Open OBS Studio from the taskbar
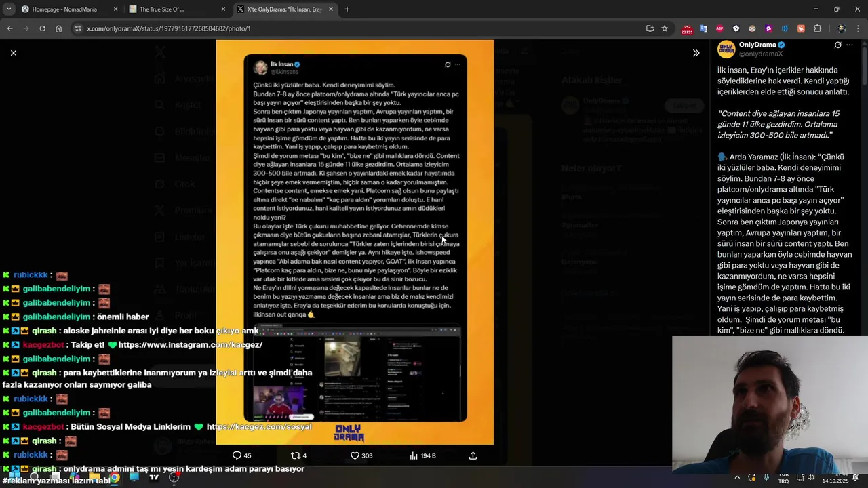The height and width of the screenshot is (488, 868). 174,478
